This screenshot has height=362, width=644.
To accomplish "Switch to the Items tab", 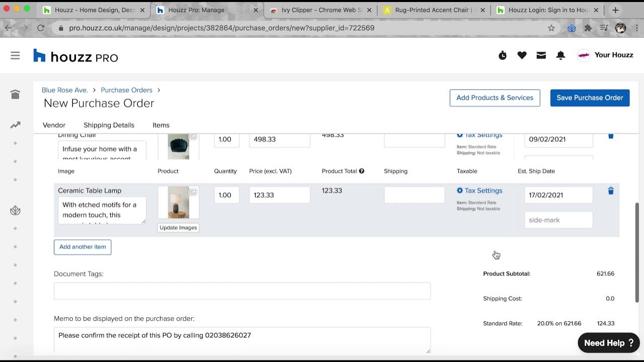I will tap(161, 125).
